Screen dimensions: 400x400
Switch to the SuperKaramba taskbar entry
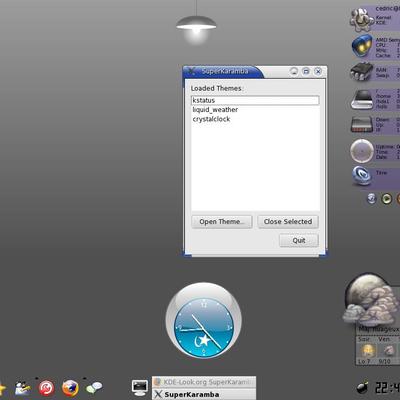click(x=204, y=394)
